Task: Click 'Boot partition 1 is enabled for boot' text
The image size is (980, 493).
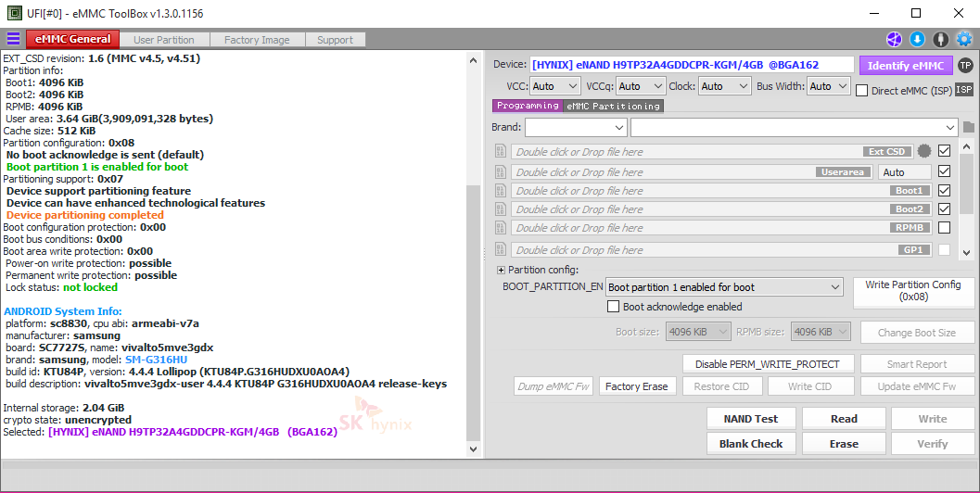Action: click(x=96, y=167)
